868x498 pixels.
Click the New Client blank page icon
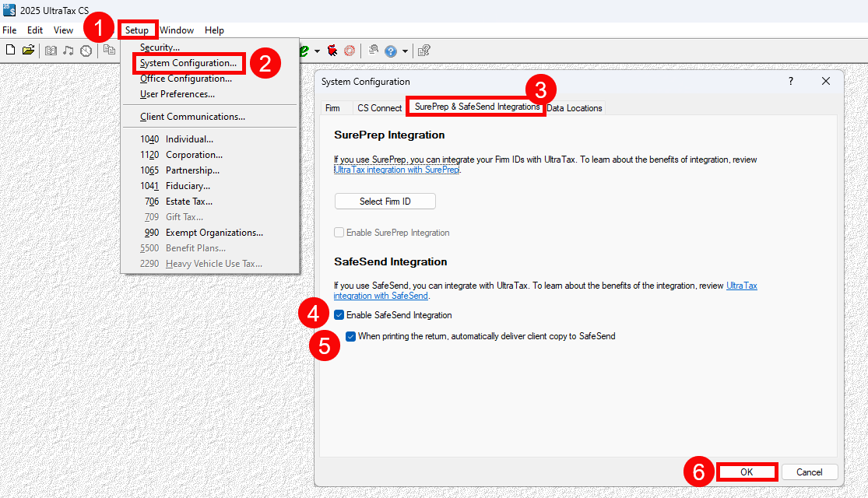tap(10, 51)
